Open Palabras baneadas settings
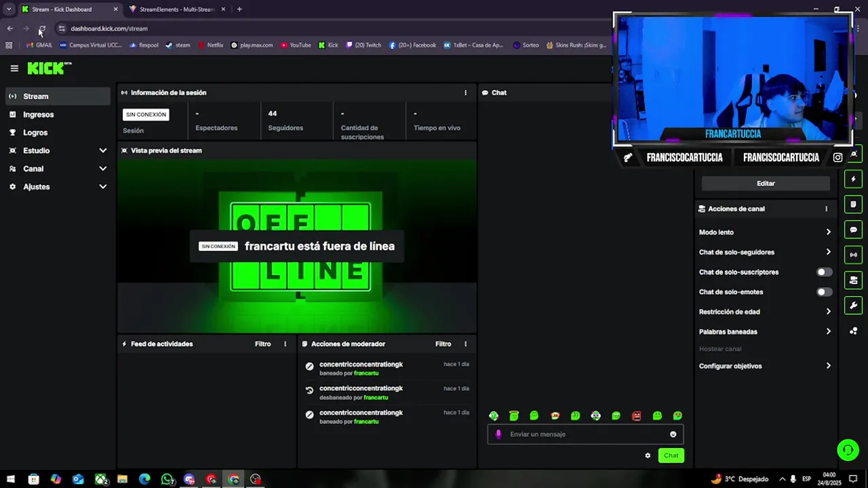Viewport: 868px width, 488px height. point(766,332)
